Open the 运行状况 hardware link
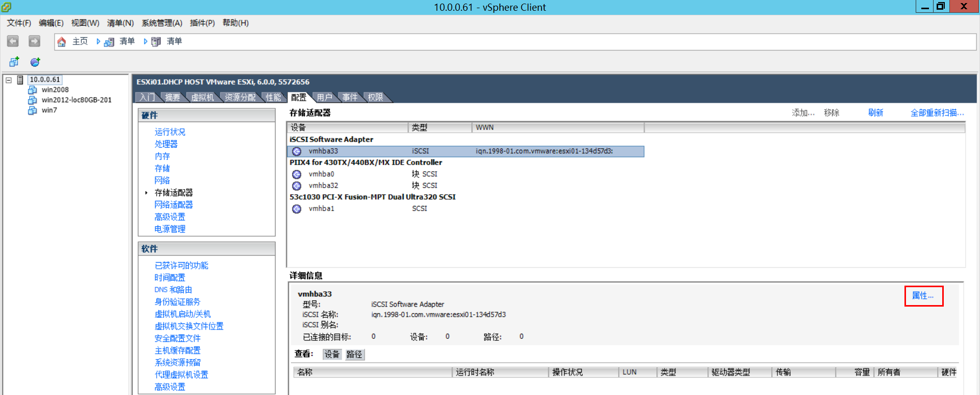This screenshot has height=395, width=980. [x=170, y=132]
